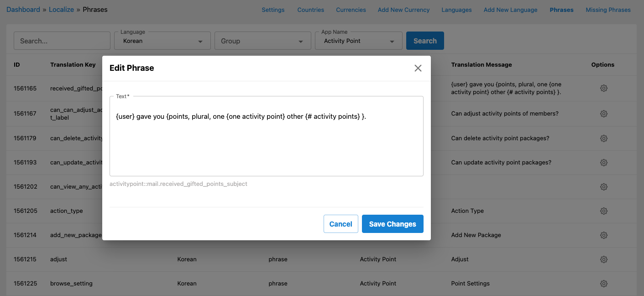
Task: Click 'Can update activity point packages?' message
Action: point(501,163)
